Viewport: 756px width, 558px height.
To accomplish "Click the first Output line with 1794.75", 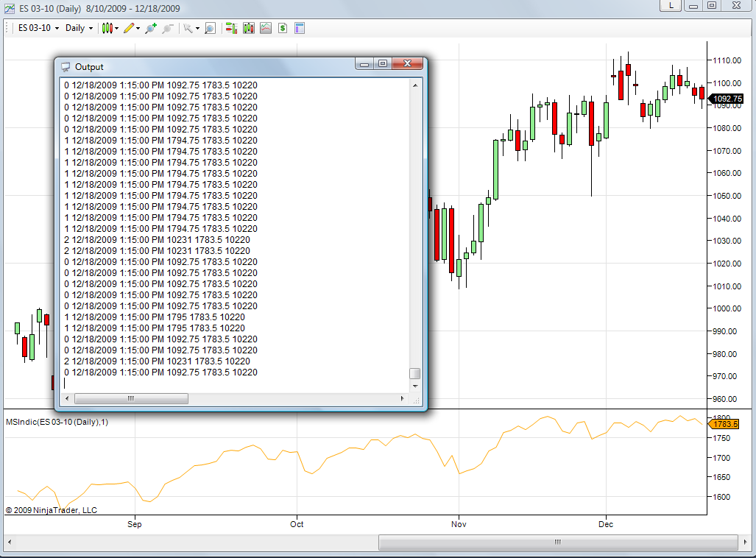I will 160,141.
